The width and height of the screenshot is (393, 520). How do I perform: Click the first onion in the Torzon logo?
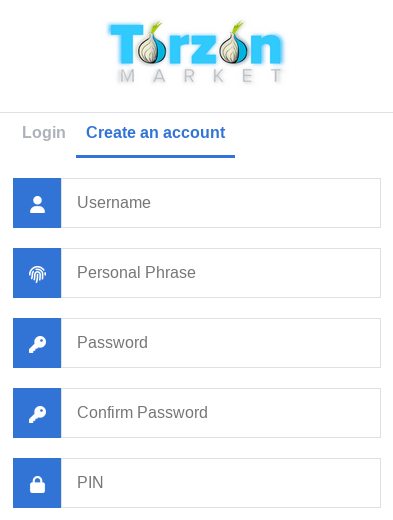click(152, 43)
